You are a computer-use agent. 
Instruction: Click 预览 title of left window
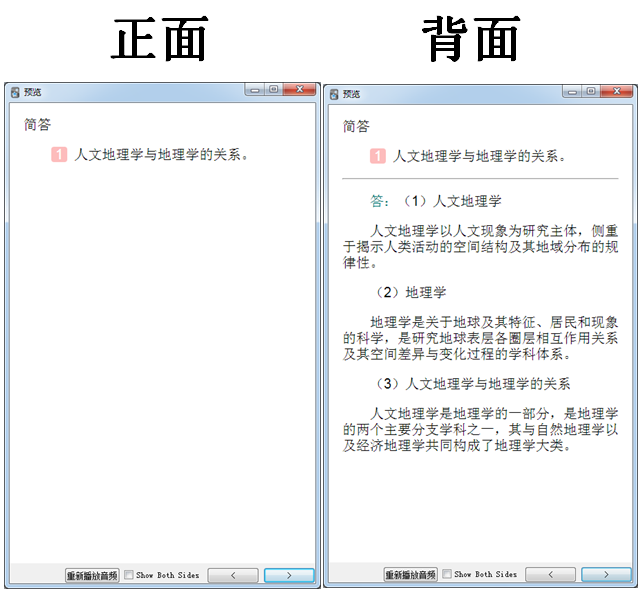click(32, 92)
